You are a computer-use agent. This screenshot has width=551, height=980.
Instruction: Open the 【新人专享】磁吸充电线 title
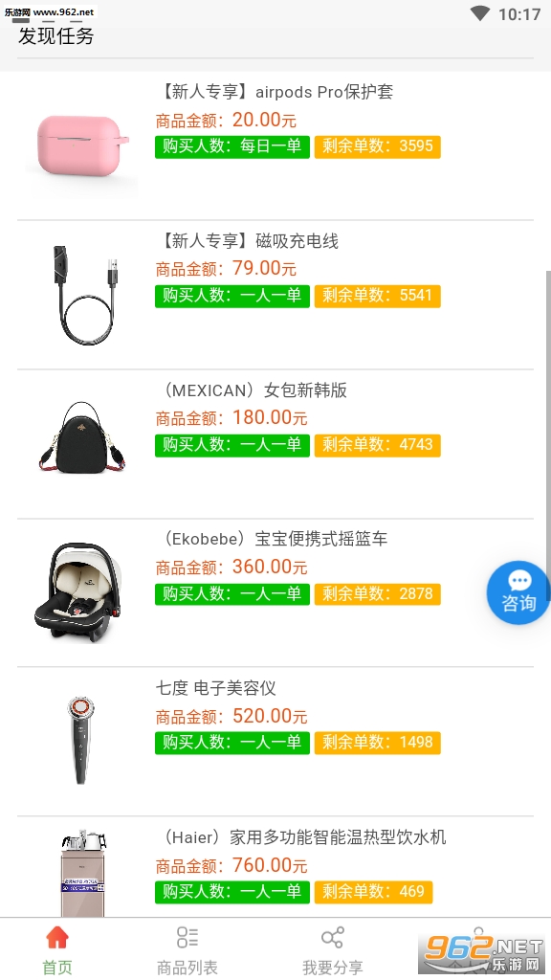(248, 241)
